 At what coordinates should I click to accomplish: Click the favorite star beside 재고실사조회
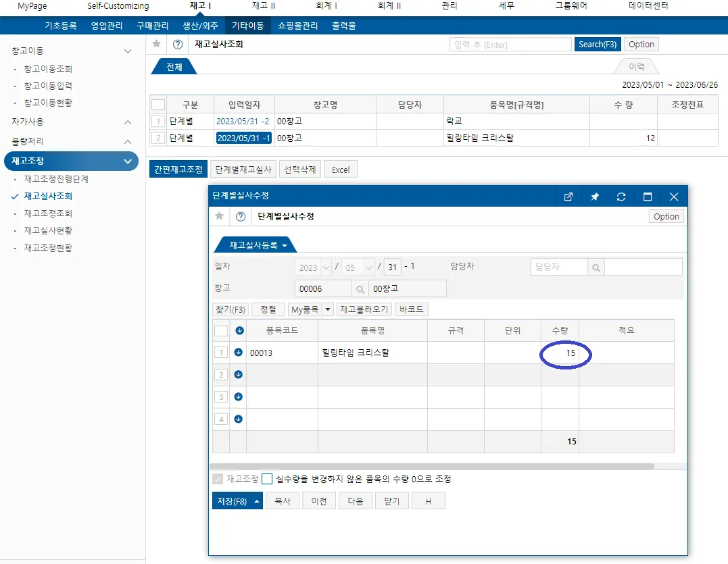(x=156, y=44)
